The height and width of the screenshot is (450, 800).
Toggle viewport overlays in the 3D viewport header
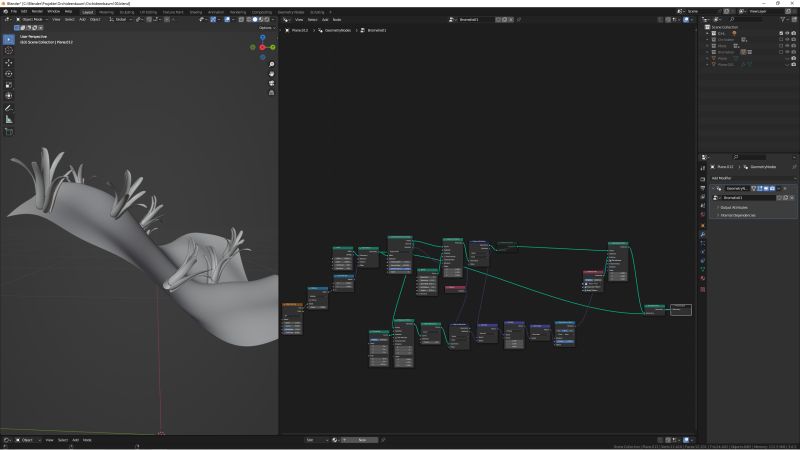tap(227, 19)
